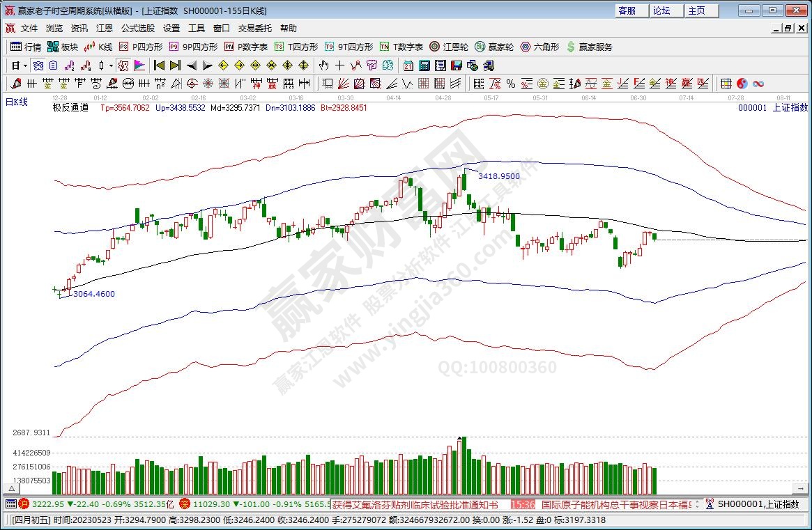
Task: Open the 江恩轮 (Gann wheel) tool
Action: click(x=449, y=47)
